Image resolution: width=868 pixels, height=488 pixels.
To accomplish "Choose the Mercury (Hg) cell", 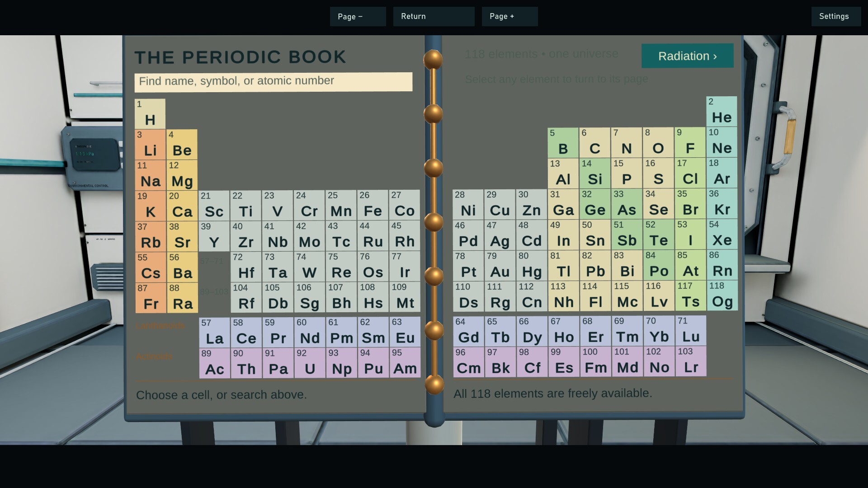I will (532, 266).
